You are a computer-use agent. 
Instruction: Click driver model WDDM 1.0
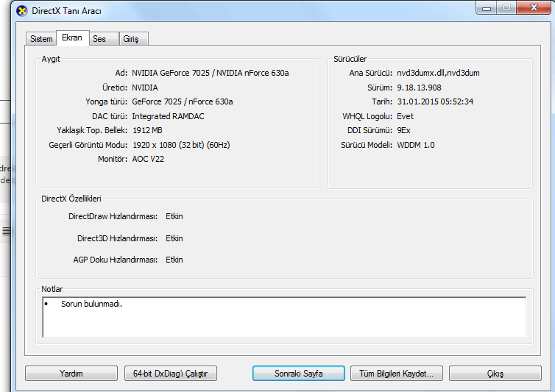[x=416, y=145]
